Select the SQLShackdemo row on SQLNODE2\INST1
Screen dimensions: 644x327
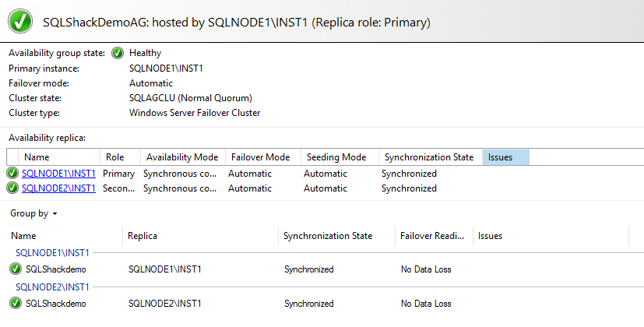pos(56,304)
